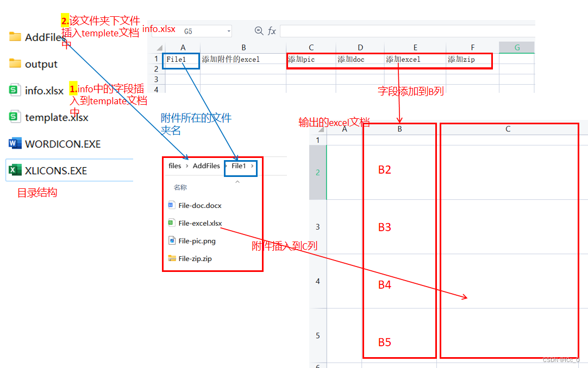The image size is (588, 368).
Task: Select row 5 header in output sheet
Action: [317, 336]
